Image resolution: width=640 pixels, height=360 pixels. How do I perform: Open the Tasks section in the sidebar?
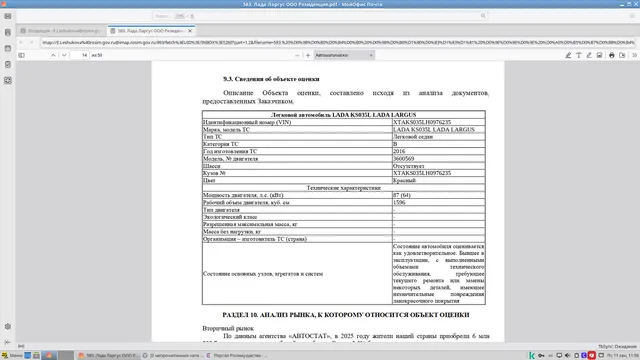8,64
